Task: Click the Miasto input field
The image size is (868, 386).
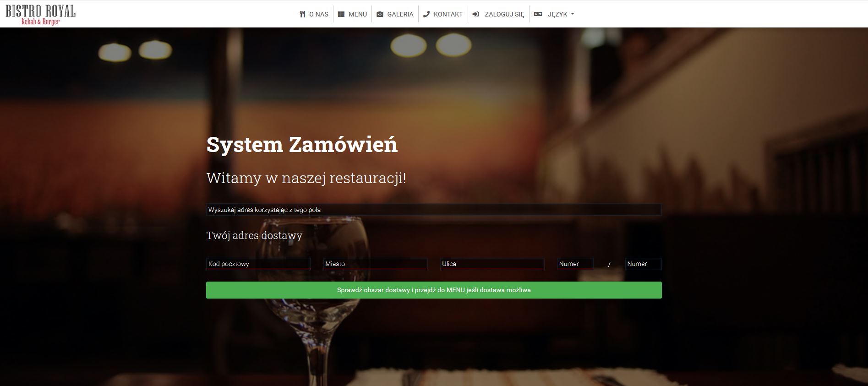Action: coord(375,264)
